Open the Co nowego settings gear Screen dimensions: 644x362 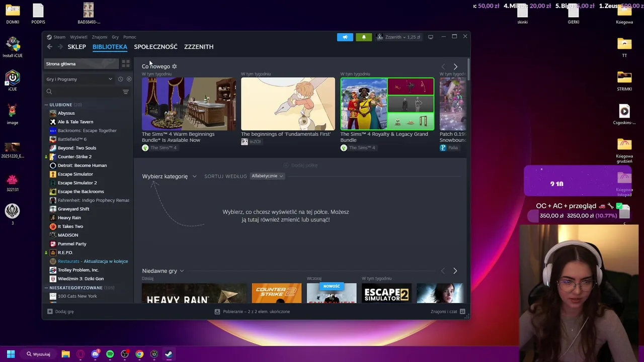pyautogui.click(x=175, y=66)
